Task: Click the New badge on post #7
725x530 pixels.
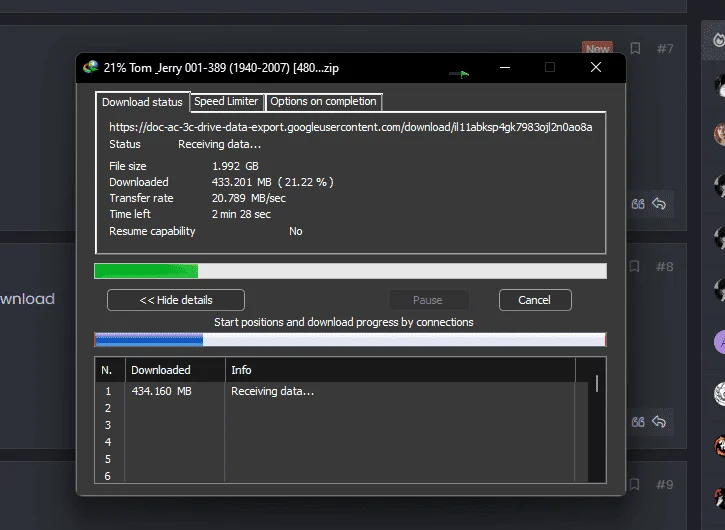Action: coord(597,48)
